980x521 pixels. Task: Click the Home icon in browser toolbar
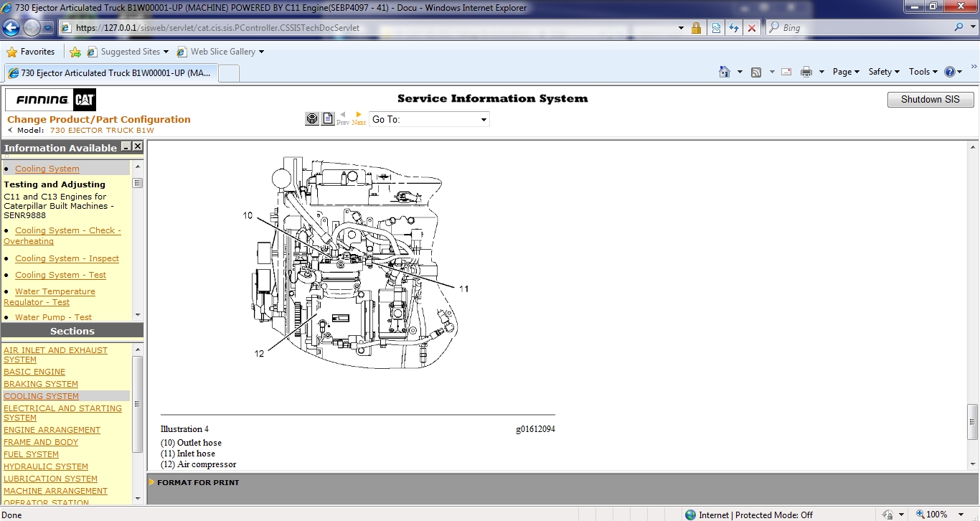click(x=724, y=72)
